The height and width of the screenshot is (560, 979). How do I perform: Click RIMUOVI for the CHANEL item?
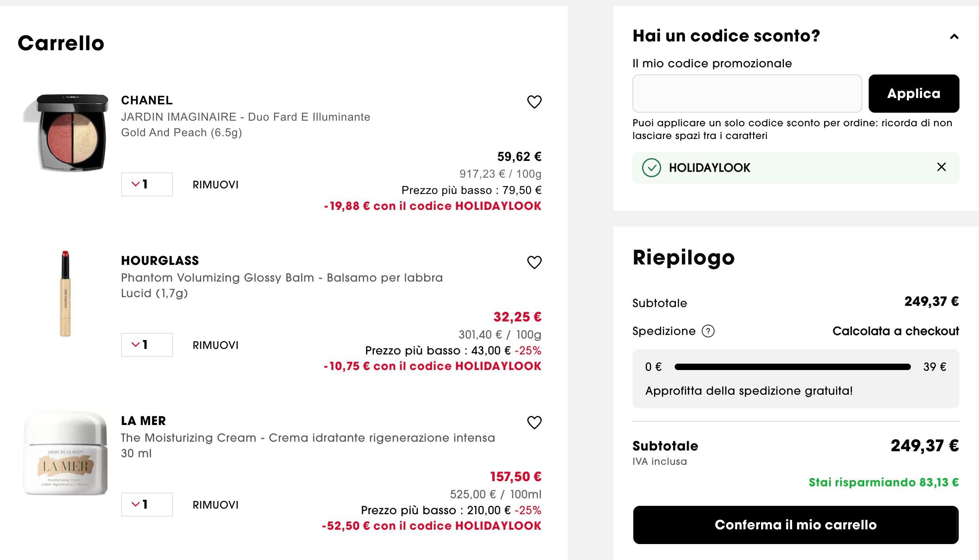tap(215, 185)
